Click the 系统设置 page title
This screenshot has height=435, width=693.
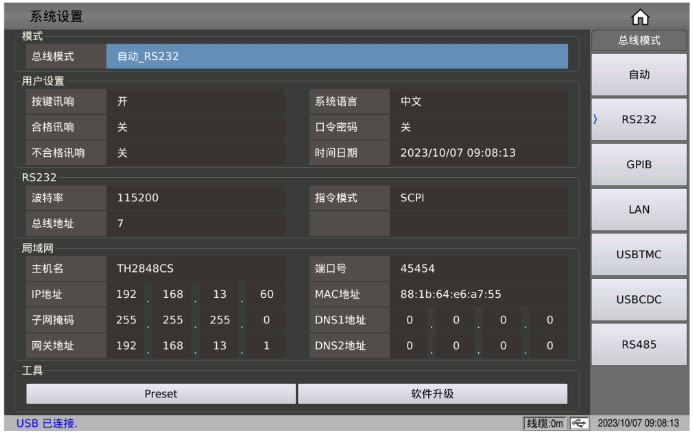56,16
